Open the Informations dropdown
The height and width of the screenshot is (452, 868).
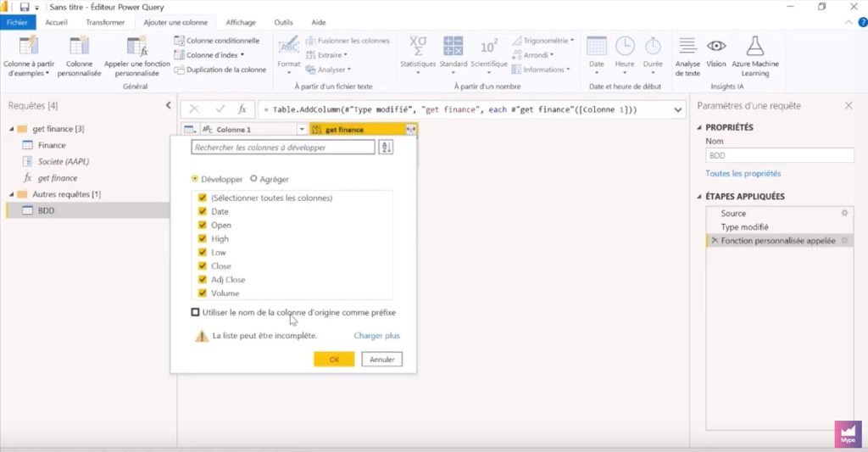(x=568, y=70)
